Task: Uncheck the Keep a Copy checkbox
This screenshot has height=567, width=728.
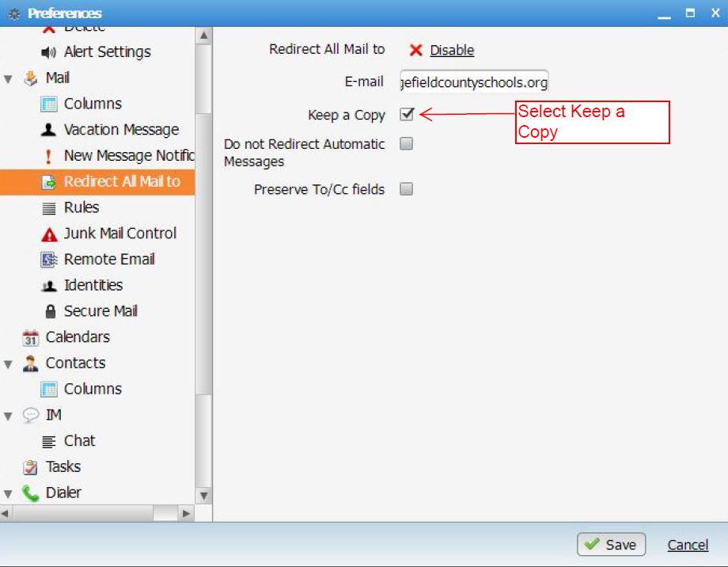Action: tap(407, 114)
